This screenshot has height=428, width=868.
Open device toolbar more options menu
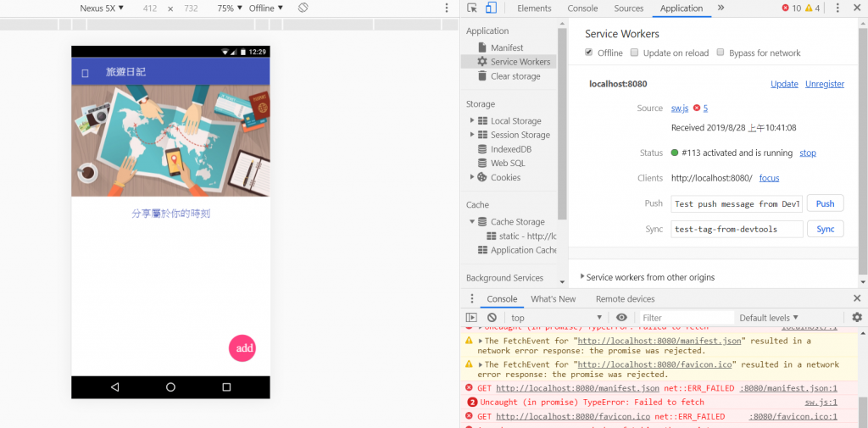point(447,8)
